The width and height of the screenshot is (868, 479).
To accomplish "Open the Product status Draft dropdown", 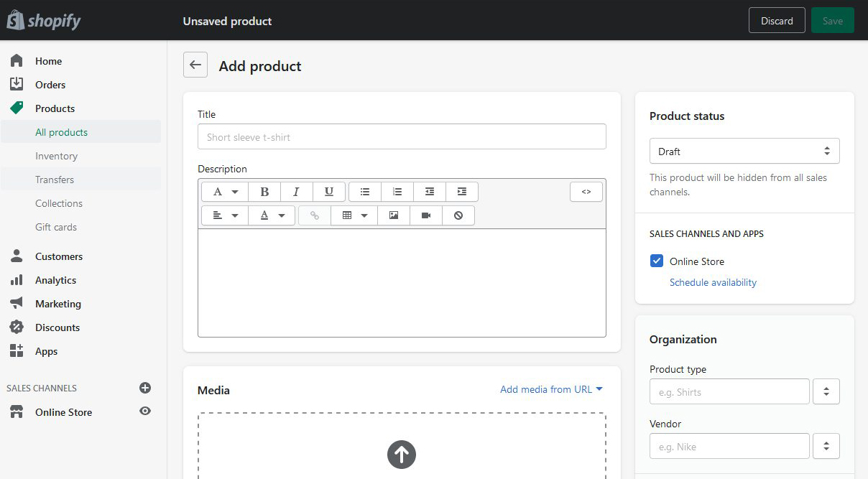I will click(744, 152).
